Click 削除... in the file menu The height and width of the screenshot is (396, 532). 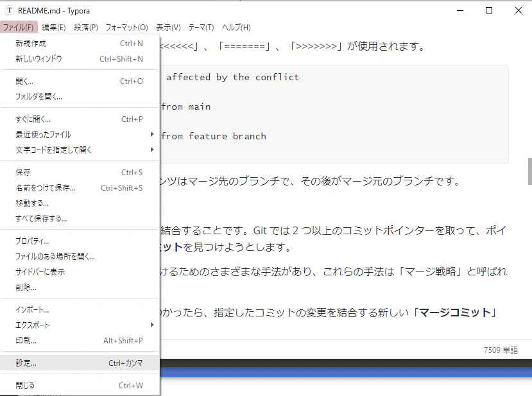coord(80,287)
